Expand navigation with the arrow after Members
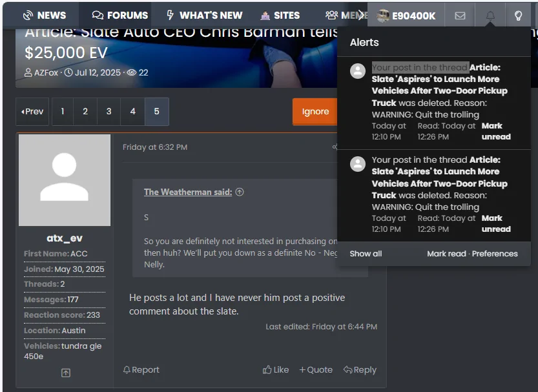Viewport: 538px width, 392px height. 360,15
